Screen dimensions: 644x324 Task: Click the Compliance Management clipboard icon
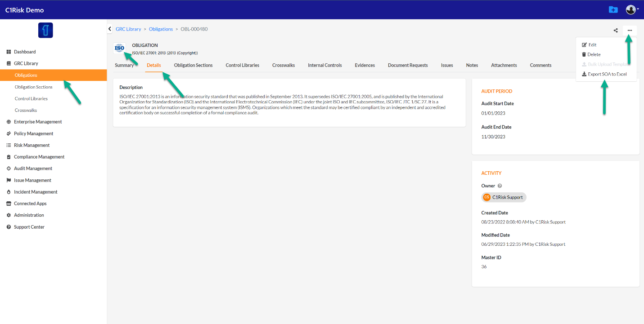click(9, 157)
